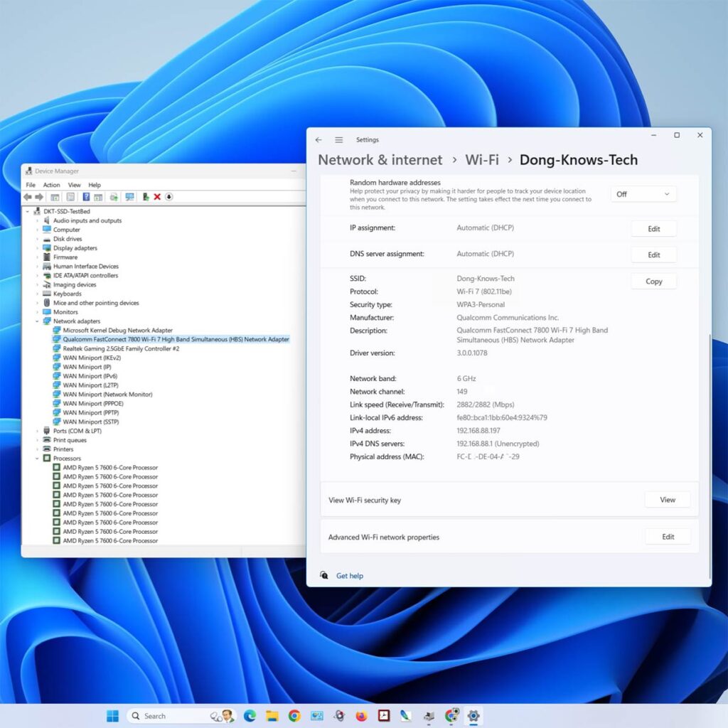Turn on Random hardware addresses
Image resolution: width=728 pixels, height=728 pixels.
point(642,193)
